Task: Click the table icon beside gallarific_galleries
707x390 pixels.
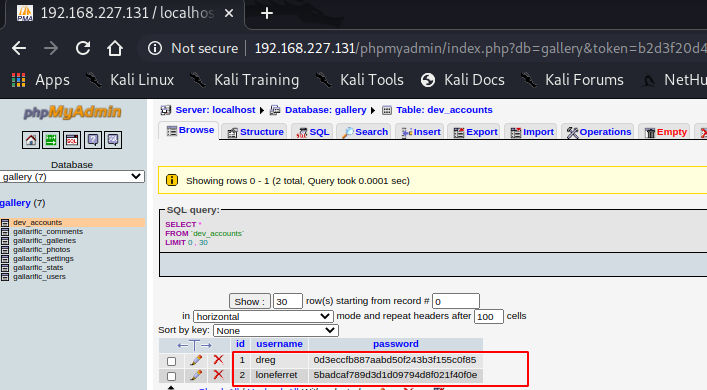Action: click(x=5, y=241)
